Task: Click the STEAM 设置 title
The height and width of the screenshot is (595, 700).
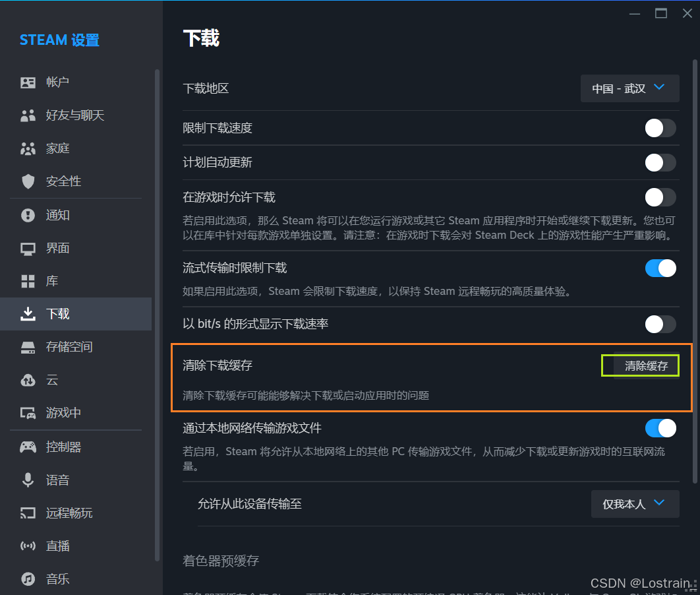Action: pyautogui.click(x=59, y=40)
